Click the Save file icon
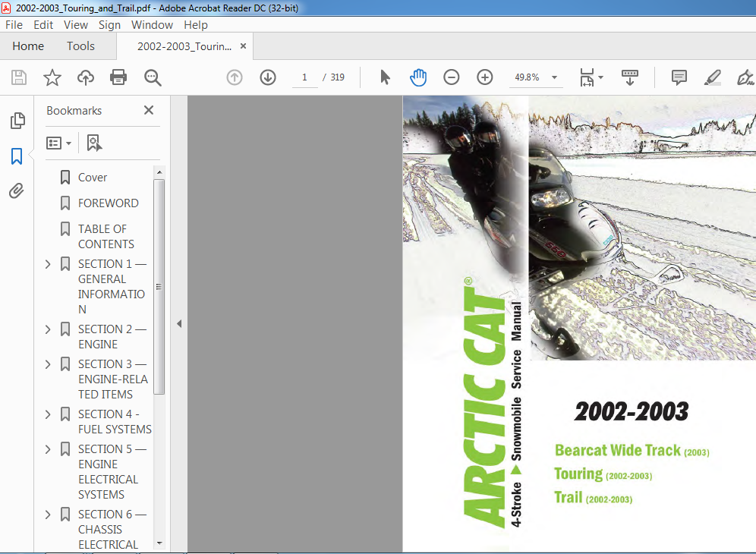 [19, 77]
